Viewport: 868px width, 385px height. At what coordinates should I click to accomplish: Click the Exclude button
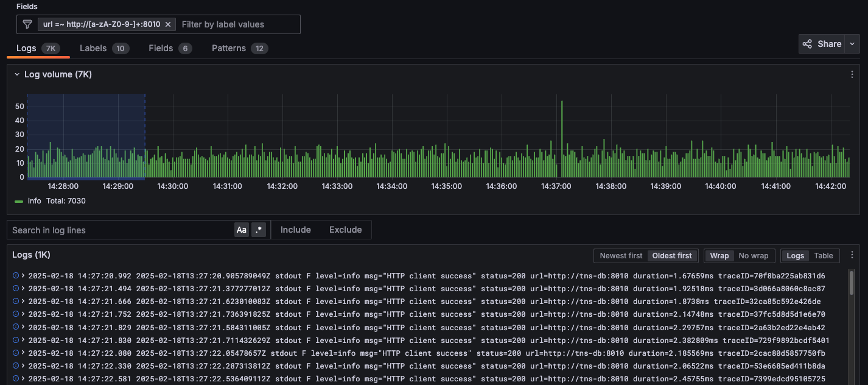pyautogui.click(x=345, y=230)
